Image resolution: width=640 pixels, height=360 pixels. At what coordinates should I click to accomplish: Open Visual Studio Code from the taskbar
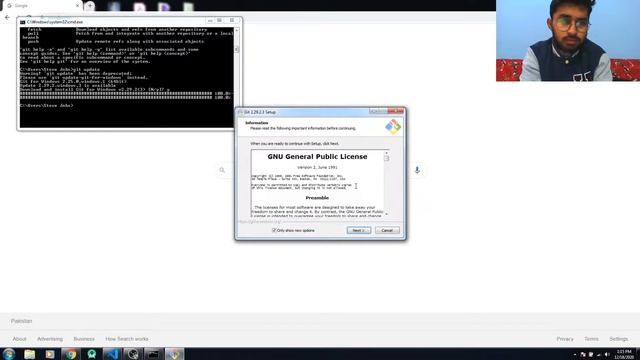pyautogui.click(x=112, y=354)
